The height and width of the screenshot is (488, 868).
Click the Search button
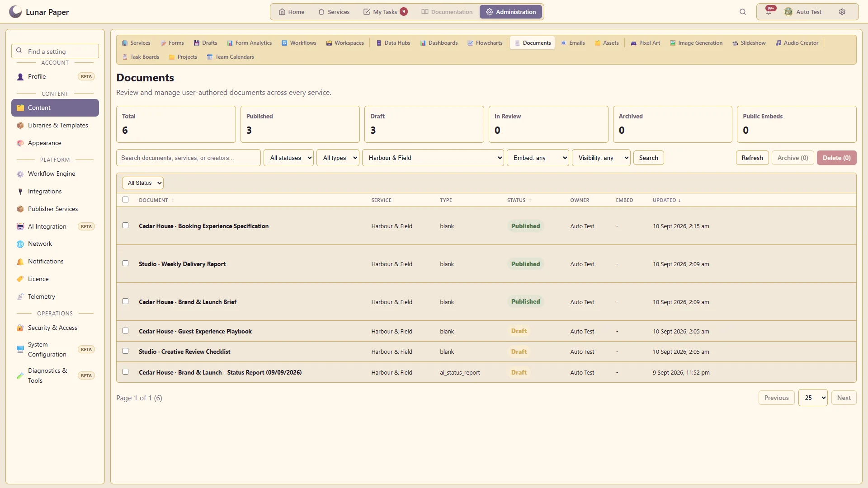click(649, 158)
